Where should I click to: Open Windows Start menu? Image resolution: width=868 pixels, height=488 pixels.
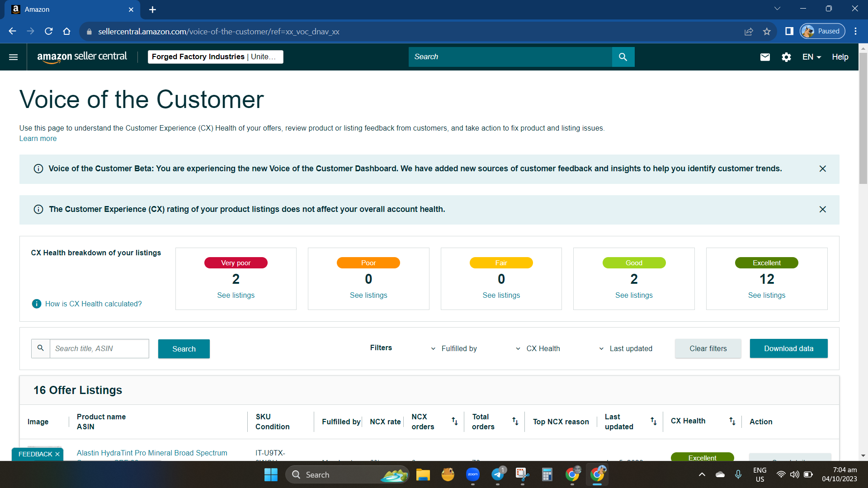[x=271, y=474]
